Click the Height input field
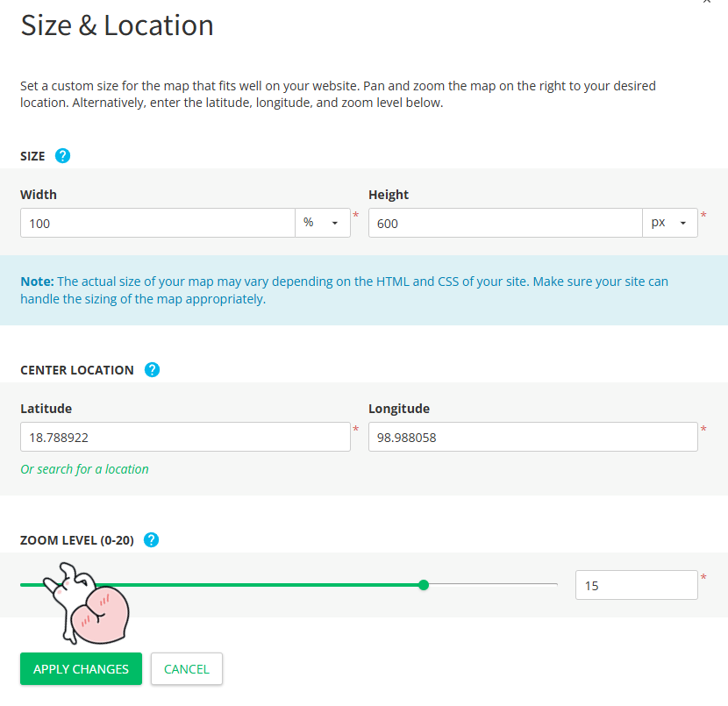 coord(505,223)
